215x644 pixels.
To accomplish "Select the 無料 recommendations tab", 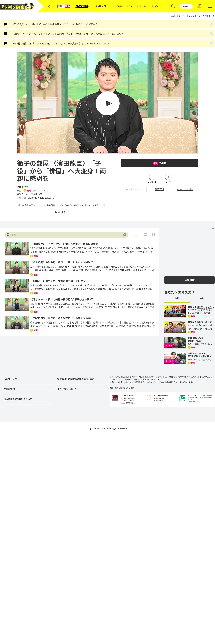I will click(177, 298).
